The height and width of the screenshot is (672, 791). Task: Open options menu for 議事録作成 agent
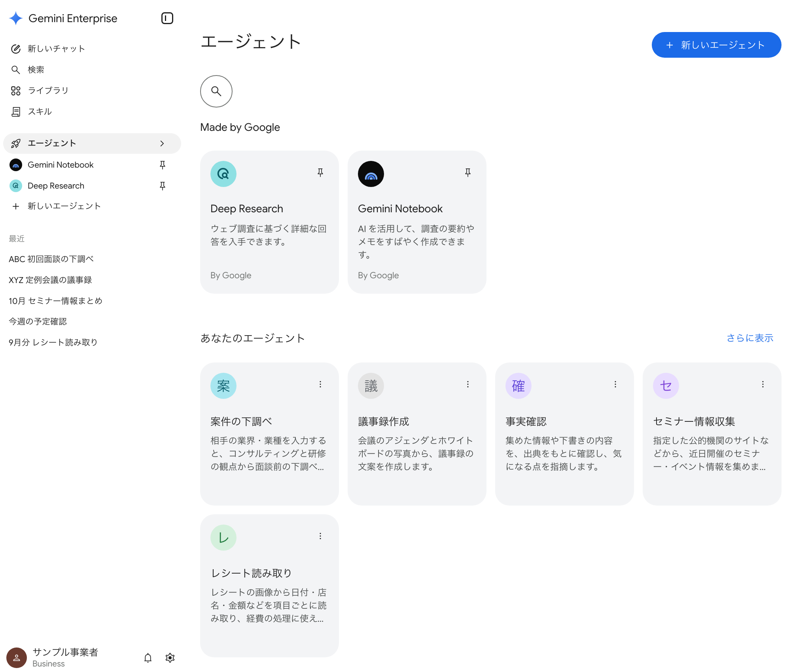468,384
